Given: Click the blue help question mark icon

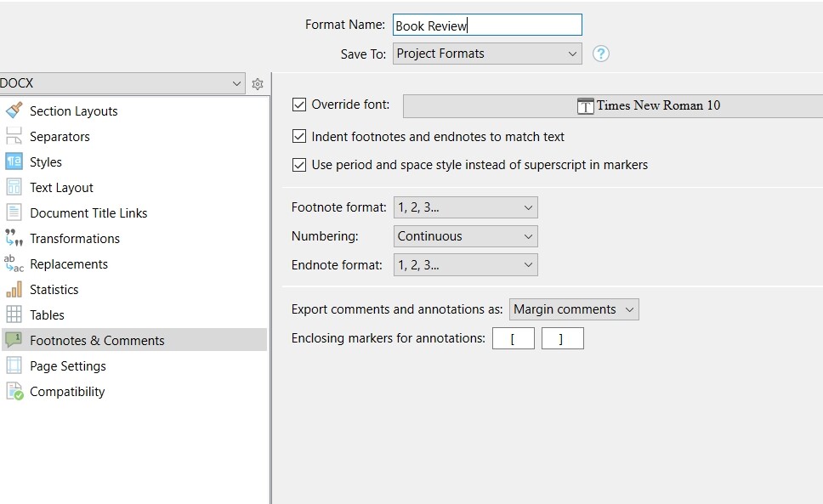Looking at the screenshot, I should (x=601, y=54).
